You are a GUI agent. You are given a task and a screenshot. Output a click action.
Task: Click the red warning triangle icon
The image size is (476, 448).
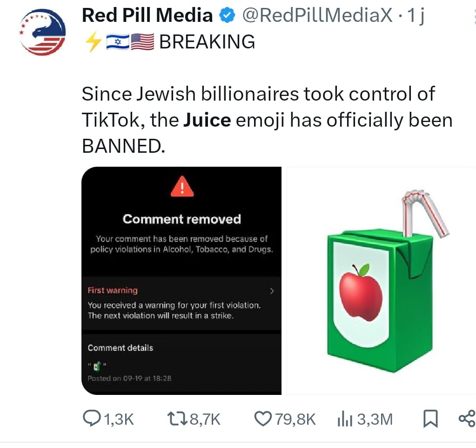pyautogui.click(x=182, y=188)
